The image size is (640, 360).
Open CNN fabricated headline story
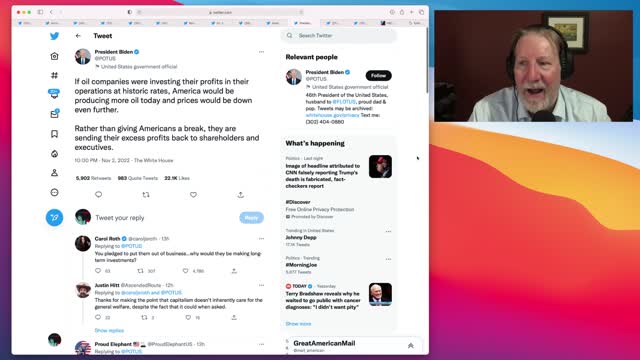322,176
